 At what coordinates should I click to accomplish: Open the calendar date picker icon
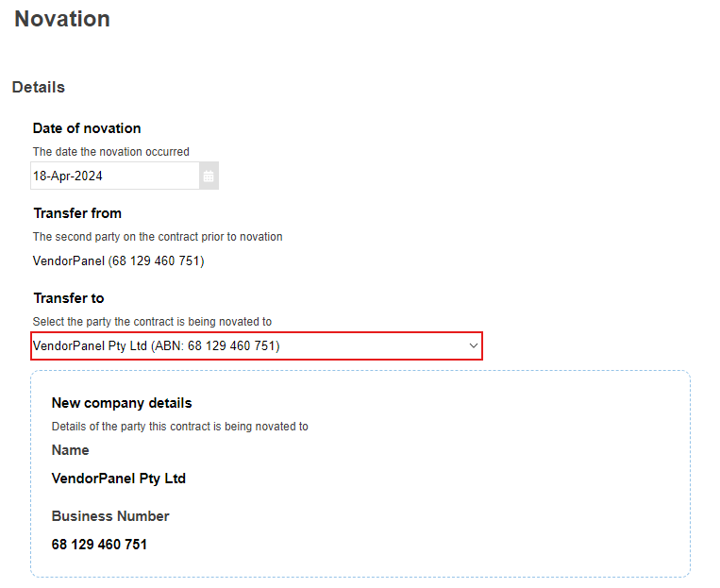[x=209, y=176]
